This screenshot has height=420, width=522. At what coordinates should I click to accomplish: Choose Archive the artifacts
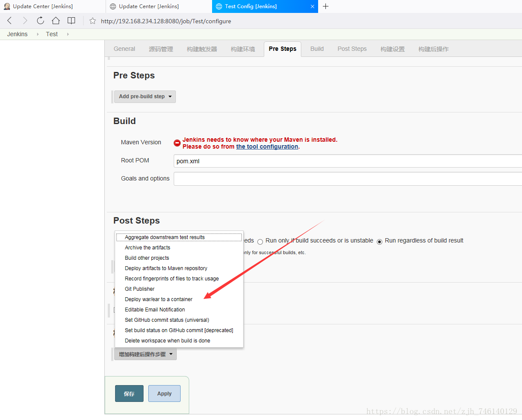(179, 248)
